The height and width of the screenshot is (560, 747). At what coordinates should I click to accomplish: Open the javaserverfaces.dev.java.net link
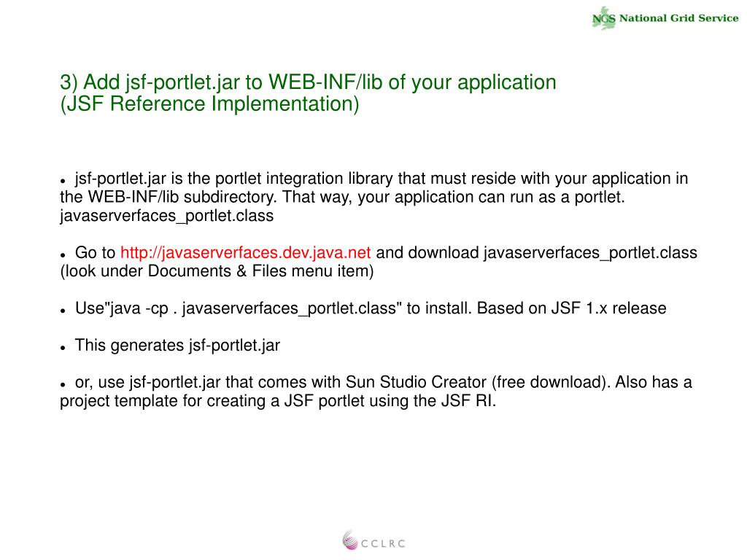coord(245,252)
